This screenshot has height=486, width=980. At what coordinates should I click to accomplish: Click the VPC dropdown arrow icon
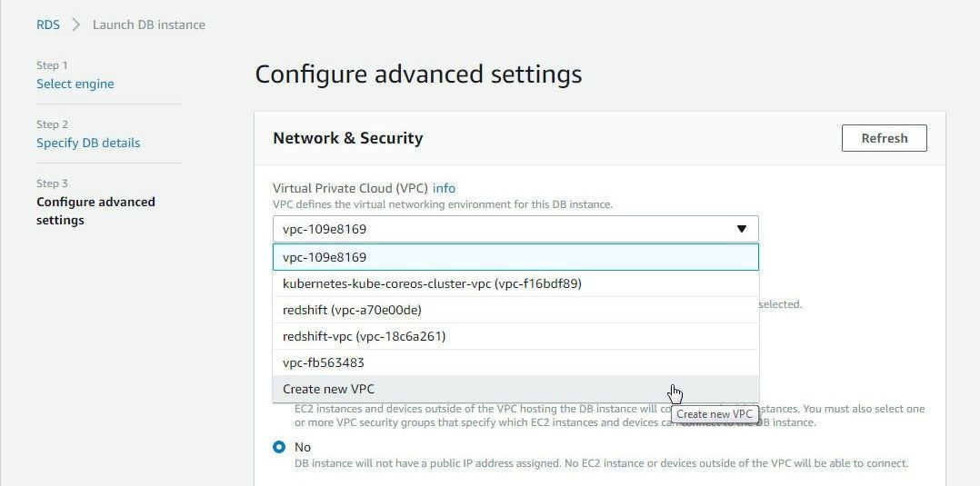(x=741, y=229)
